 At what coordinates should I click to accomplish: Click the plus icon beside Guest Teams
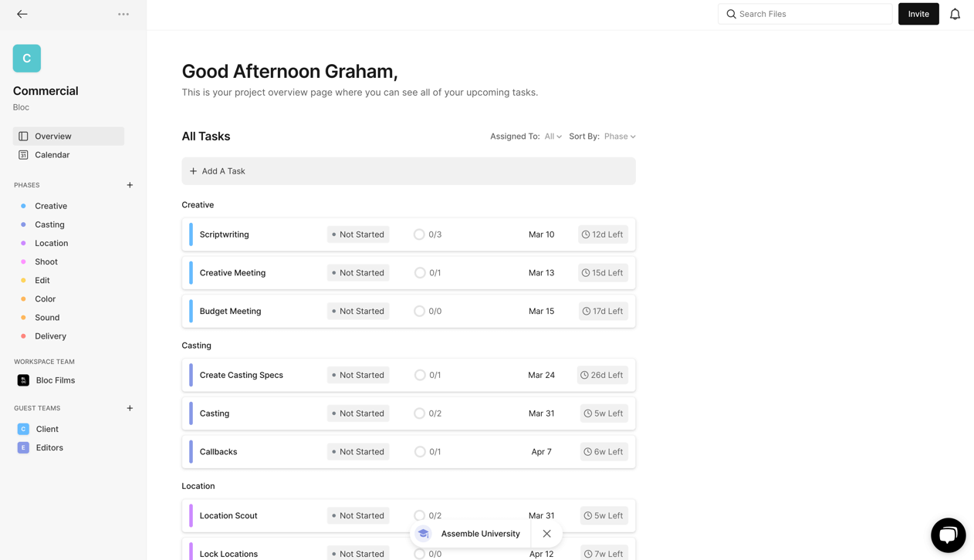point(130,408)
